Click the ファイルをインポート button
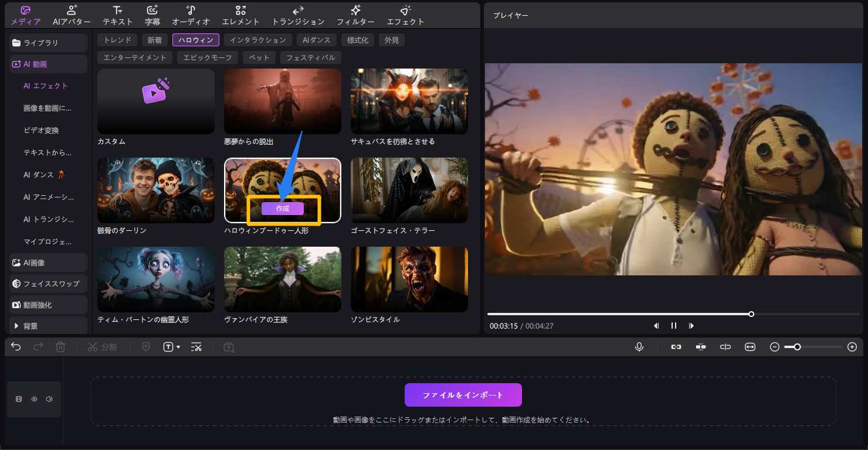 [x=463, y=395]
